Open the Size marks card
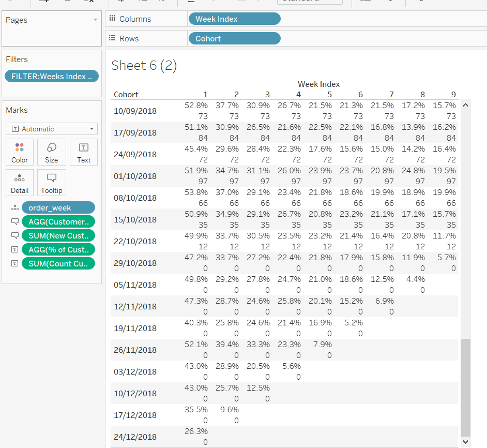Screen dimensions: 487x448 pos(52,152)
